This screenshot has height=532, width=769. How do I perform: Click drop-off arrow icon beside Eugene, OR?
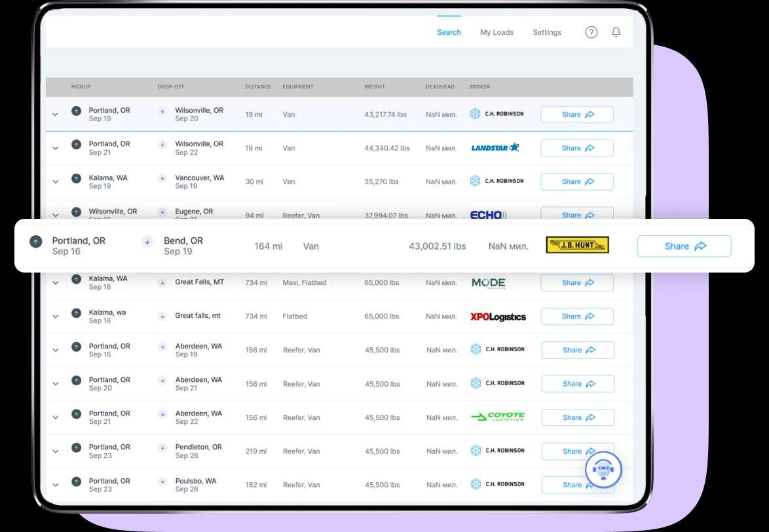point(162,212)
